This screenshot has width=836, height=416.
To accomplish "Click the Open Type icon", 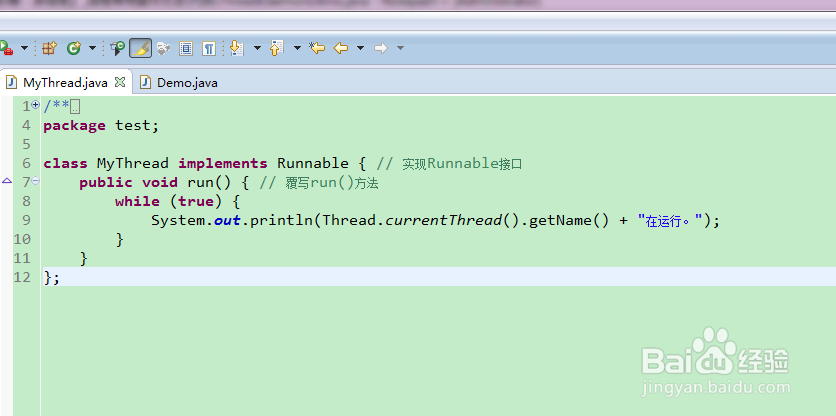I will 117,49.
